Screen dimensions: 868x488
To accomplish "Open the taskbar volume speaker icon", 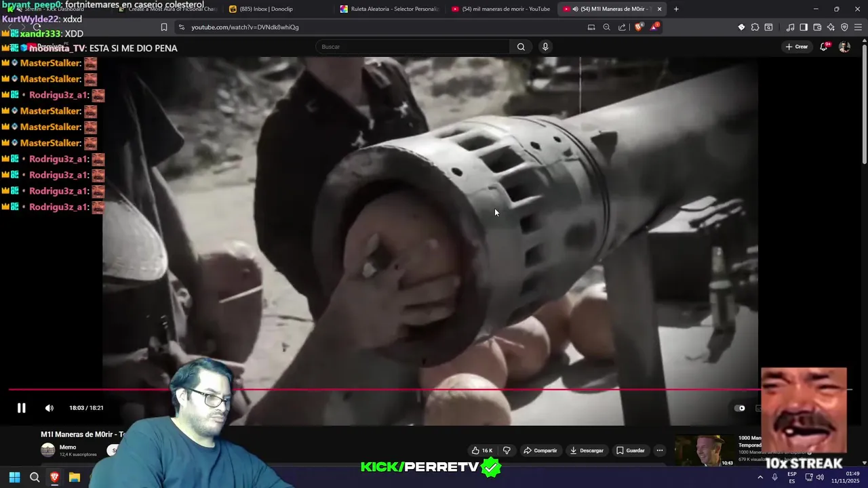I will coord(820,477).
